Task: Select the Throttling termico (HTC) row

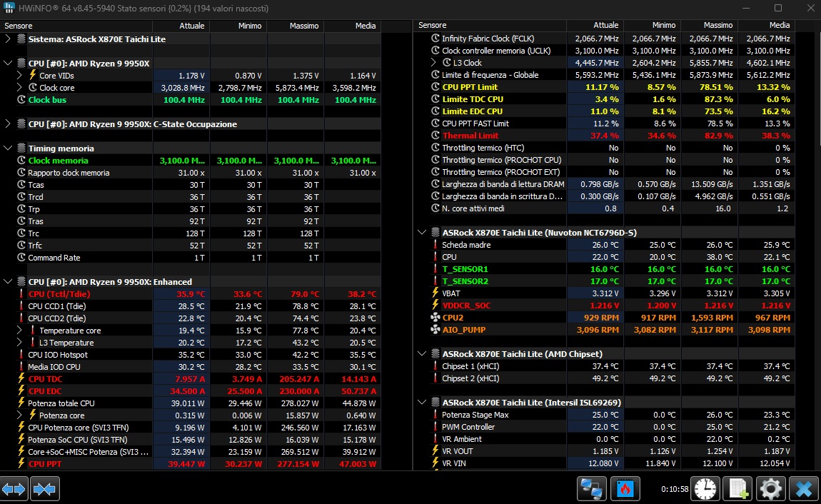Action: pyautogui.click(x=604, y=148)
